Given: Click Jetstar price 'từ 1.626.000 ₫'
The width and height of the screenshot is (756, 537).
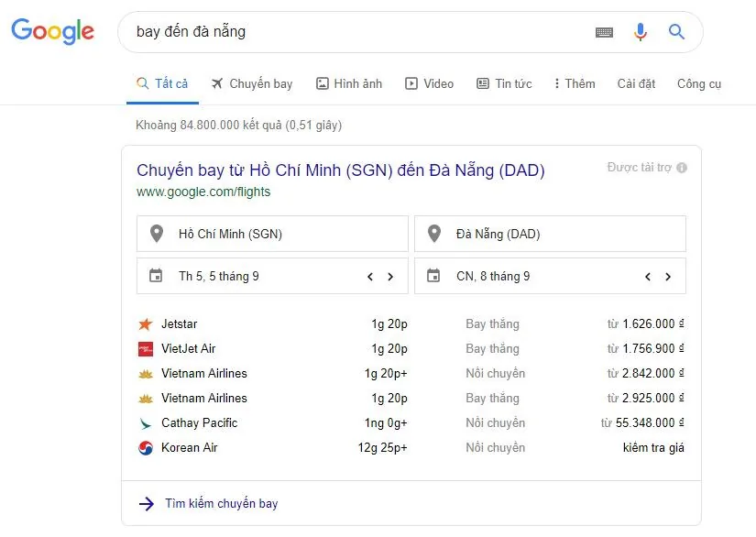Looking at the screenshot, I should pyautogui.click(x=646, y=323).
